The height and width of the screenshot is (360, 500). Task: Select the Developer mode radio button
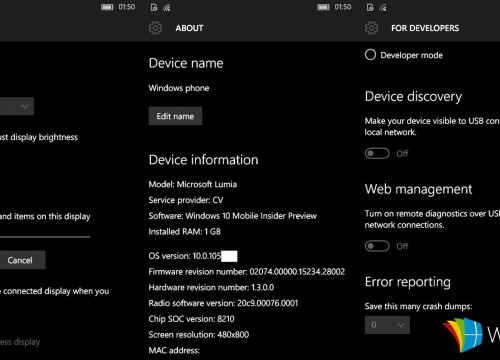click(370, 55)
